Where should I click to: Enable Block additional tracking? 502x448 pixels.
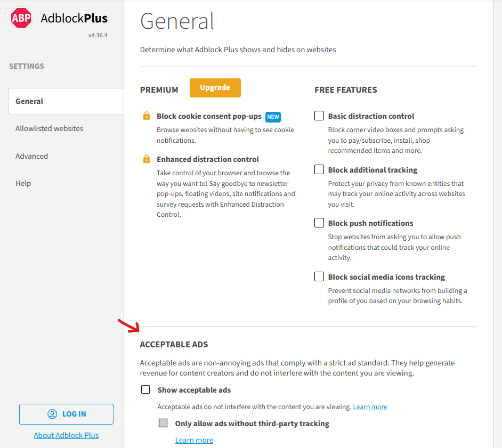point(319,169)
